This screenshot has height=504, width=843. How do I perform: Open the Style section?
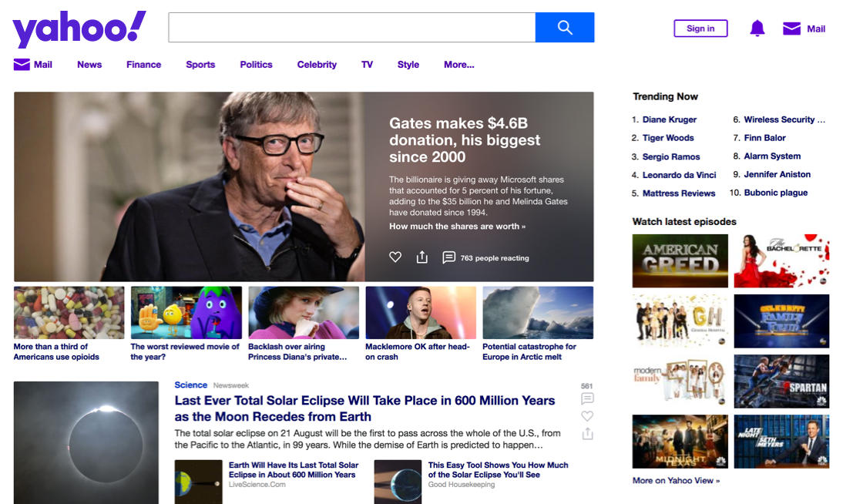tap(408, 65)
